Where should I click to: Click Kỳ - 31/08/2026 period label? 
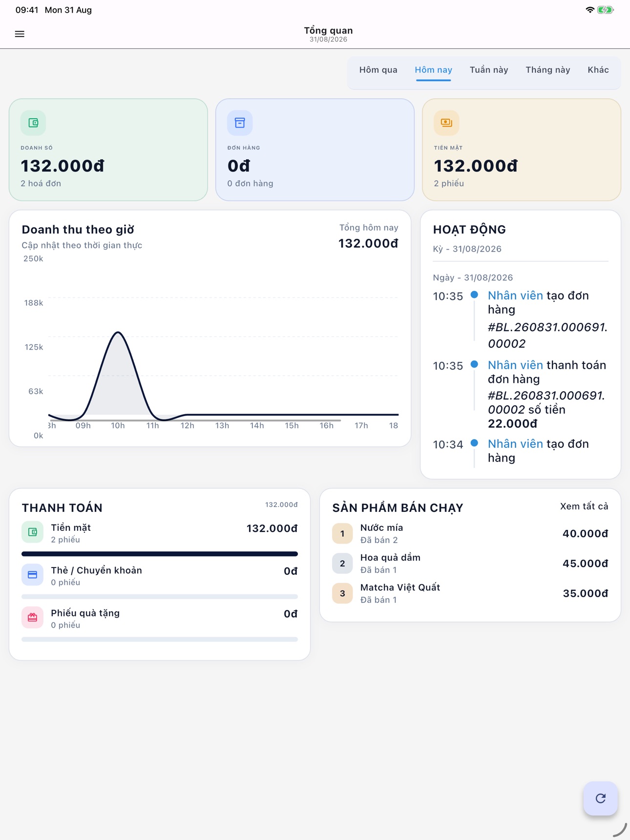(x=467, y=249)
